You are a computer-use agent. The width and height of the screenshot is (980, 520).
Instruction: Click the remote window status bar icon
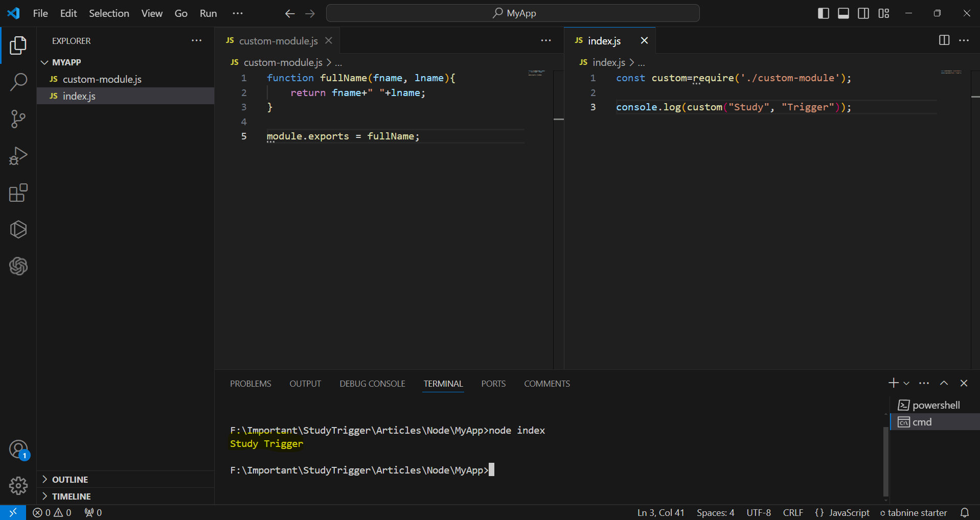click(x=13, y=512)
